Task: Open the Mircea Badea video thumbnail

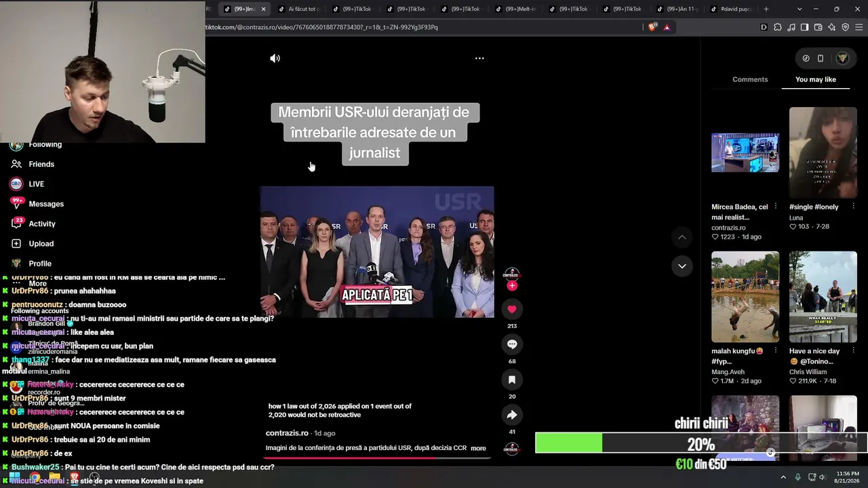Action: point(745,152)
